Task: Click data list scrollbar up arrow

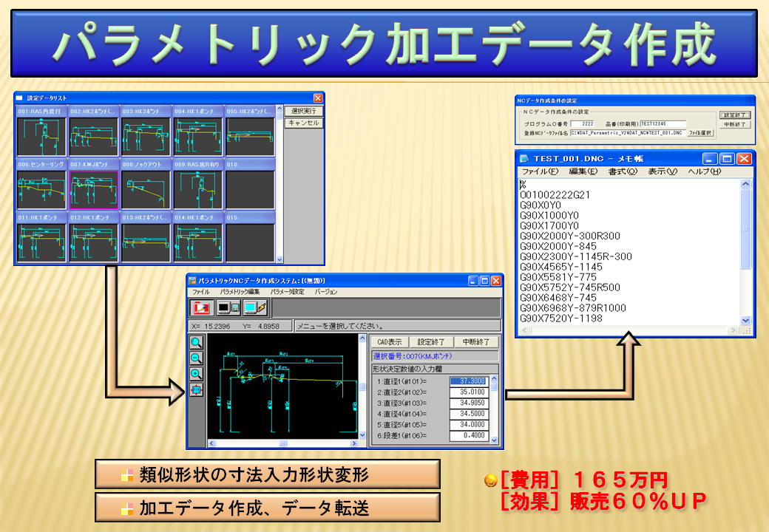Action: [280, 109]
